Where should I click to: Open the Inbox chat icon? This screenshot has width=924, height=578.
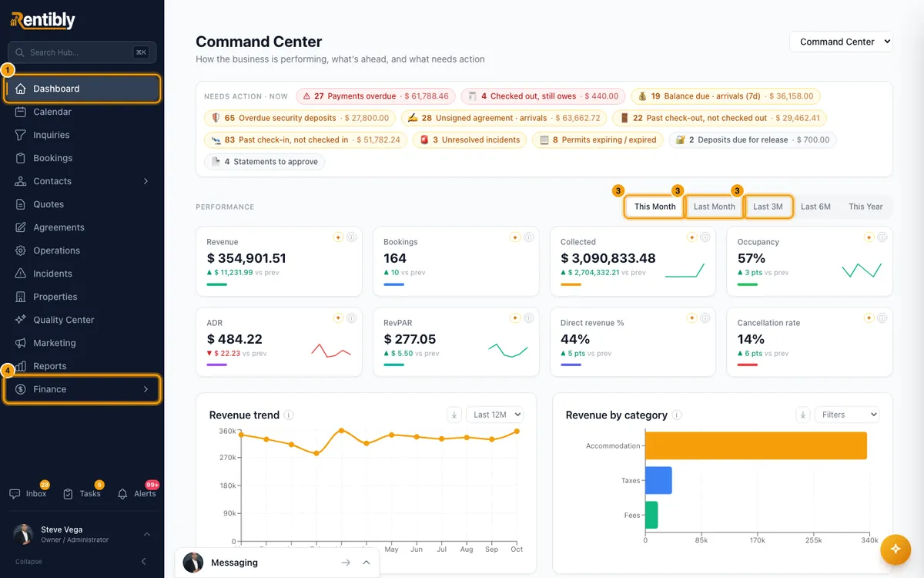click(x=15, y=494)
